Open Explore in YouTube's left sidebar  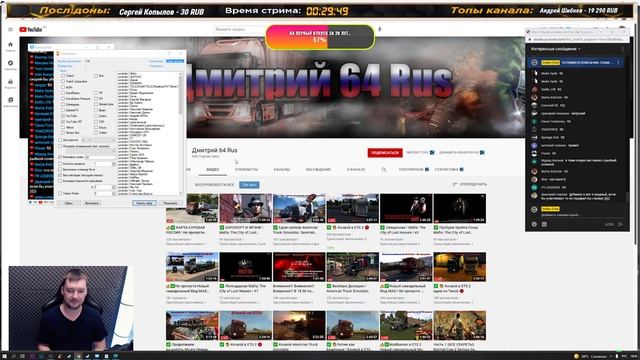click(11, 65)
